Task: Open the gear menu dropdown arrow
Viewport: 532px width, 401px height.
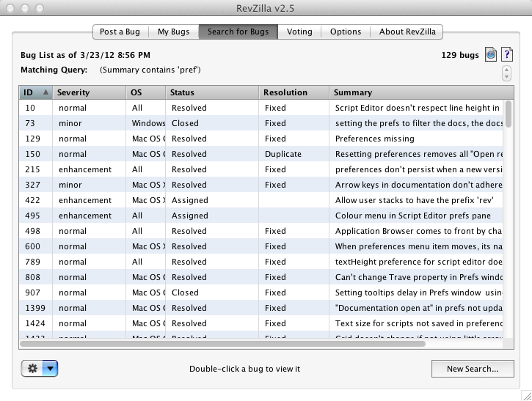Action: pyautogui.click(x=50, y=369)
